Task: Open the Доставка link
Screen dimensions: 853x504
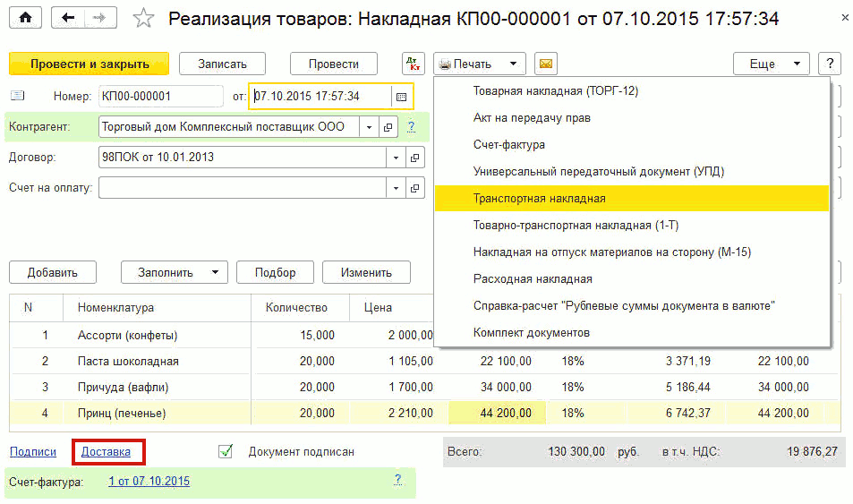Action: (x=106, y=452)
